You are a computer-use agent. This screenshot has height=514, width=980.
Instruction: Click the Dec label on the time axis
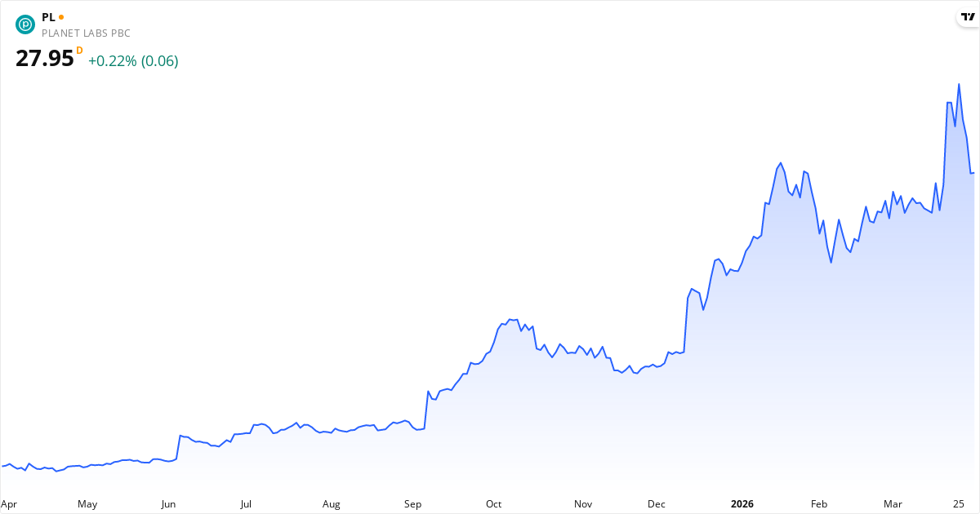[656, 504]
